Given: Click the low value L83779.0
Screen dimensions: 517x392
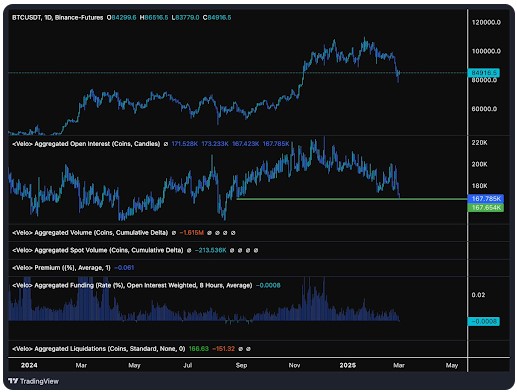Looking at the screenshot, I should click(185, 17).
